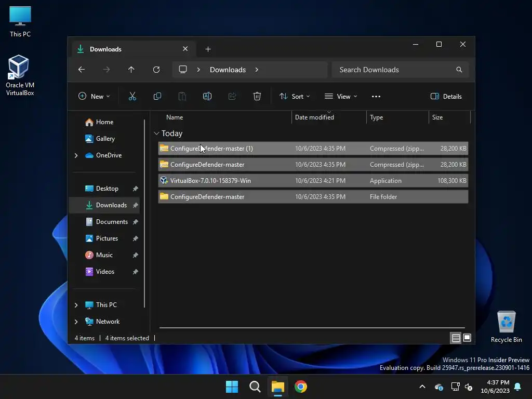Screen dimensions: 532x399
Task: Open the Sort dropdown
Action: tap(295, 96)
